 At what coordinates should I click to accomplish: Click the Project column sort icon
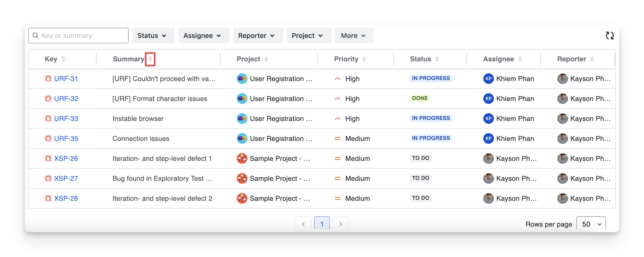pyautogui.click(x=266, y=59)
